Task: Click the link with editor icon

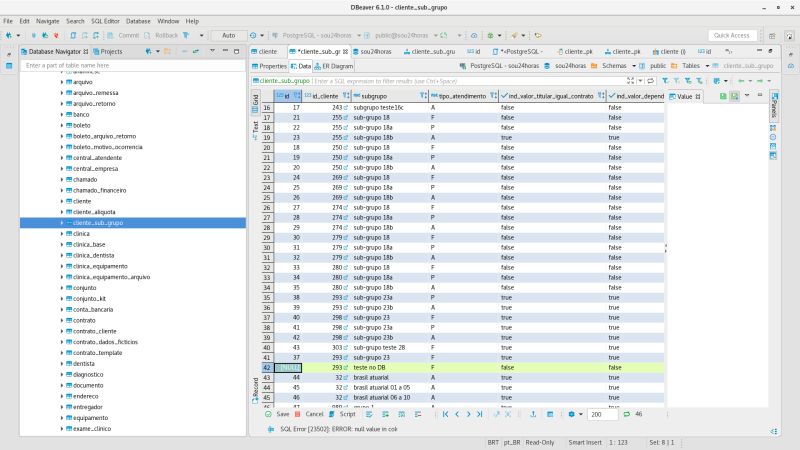Action: (195, 52)
